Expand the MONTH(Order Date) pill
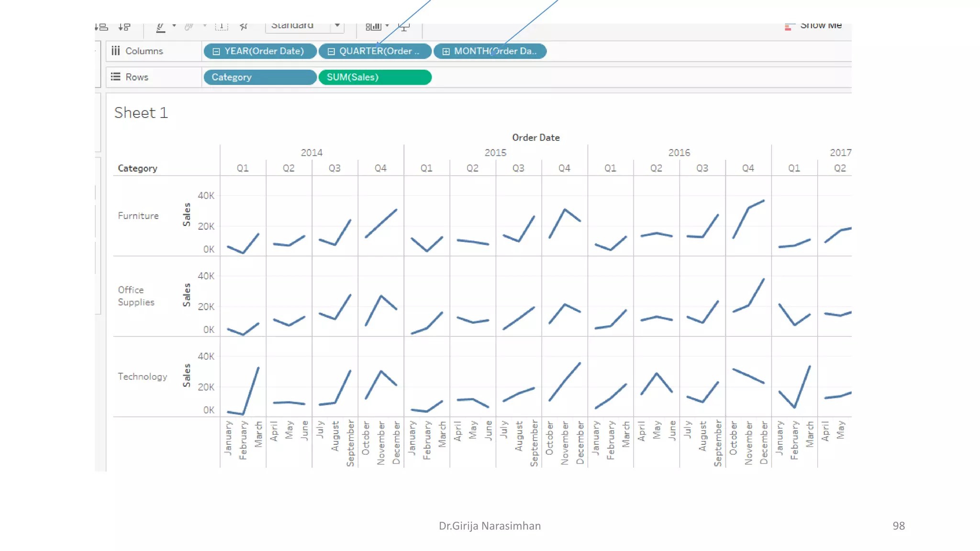Image resolution: width=980 pixels, height=551 pixels. [x=446, y=51]
